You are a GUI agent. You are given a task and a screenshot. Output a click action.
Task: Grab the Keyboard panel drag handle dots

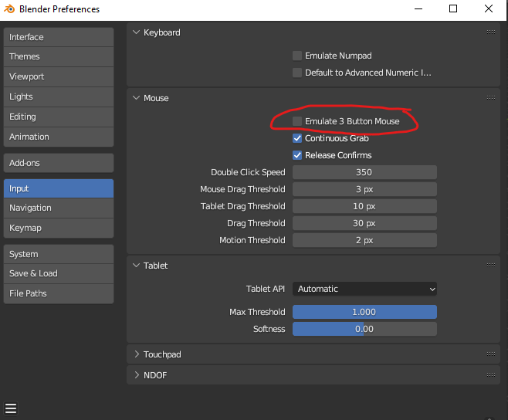coord(490,32)
